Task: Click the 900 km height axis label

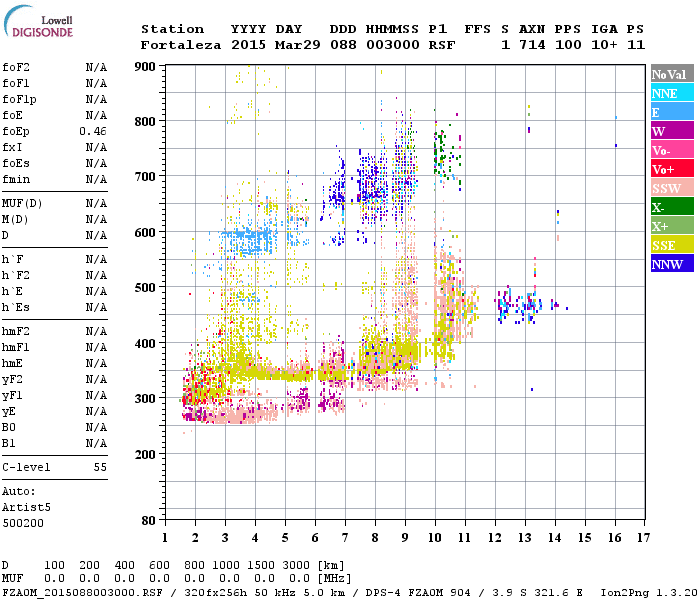Action: [146, 67]
